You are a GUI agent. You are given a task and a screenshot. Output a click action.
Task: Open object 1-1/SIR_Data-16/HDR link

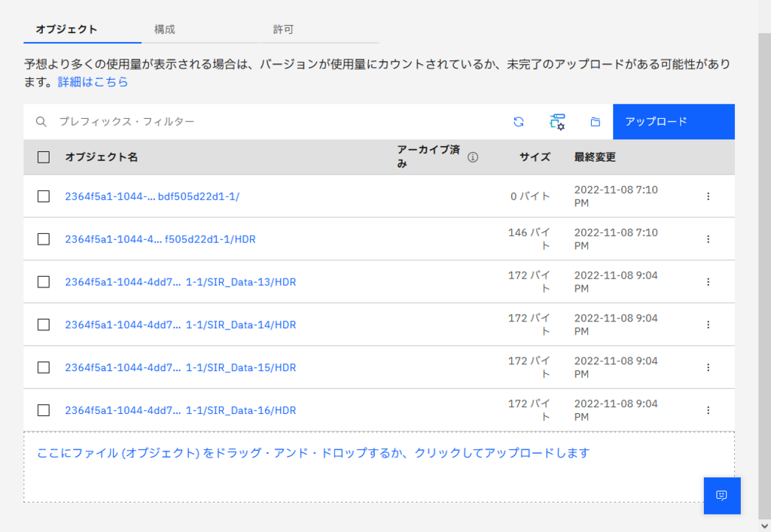pos(181,410)
